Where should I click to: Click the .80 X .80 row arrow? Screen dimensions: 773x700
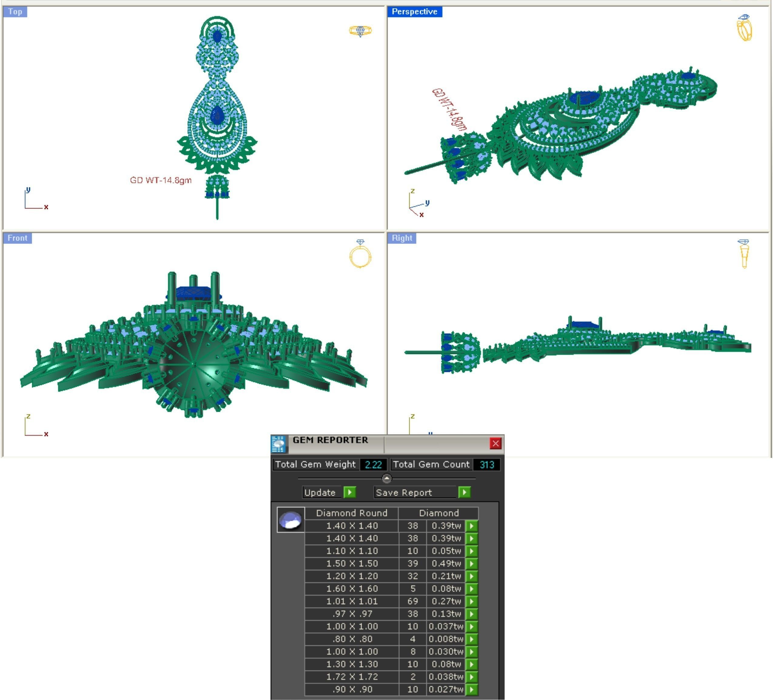click(x=471, y=639)
